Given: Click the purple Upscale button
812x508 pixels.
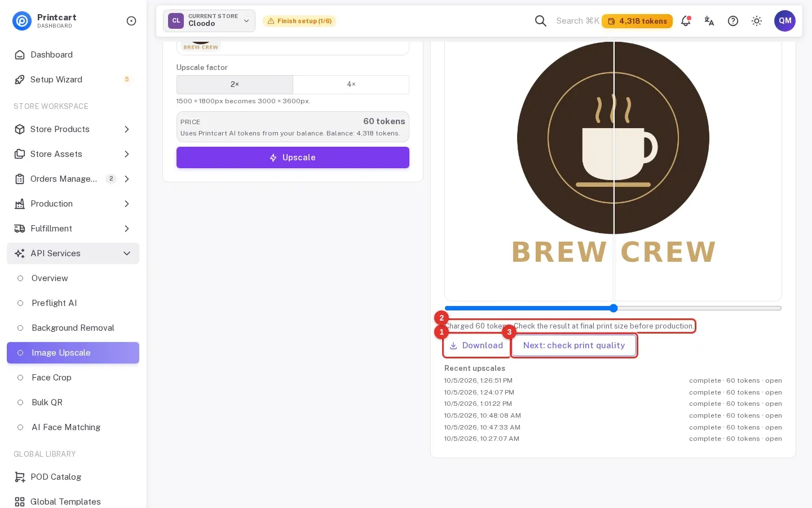Looking at the screenshot, I should [x=293, y=157].
